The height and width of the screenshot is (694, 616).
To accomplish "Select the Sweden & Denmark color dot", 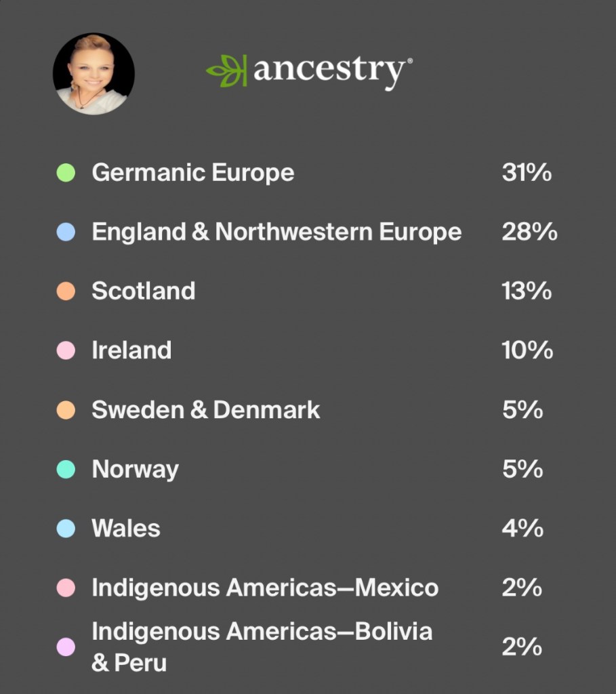I will pyautogui.click(x=66, y=410).
